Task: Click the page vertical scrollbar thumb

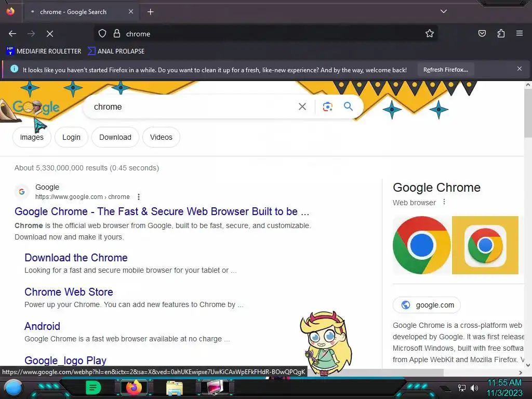Action: coord(528,114)
